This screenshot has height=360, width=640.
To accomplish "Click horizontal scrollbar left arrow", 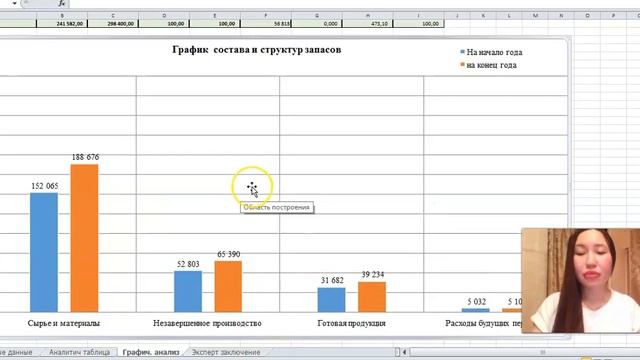I will [x=404, y=352].
